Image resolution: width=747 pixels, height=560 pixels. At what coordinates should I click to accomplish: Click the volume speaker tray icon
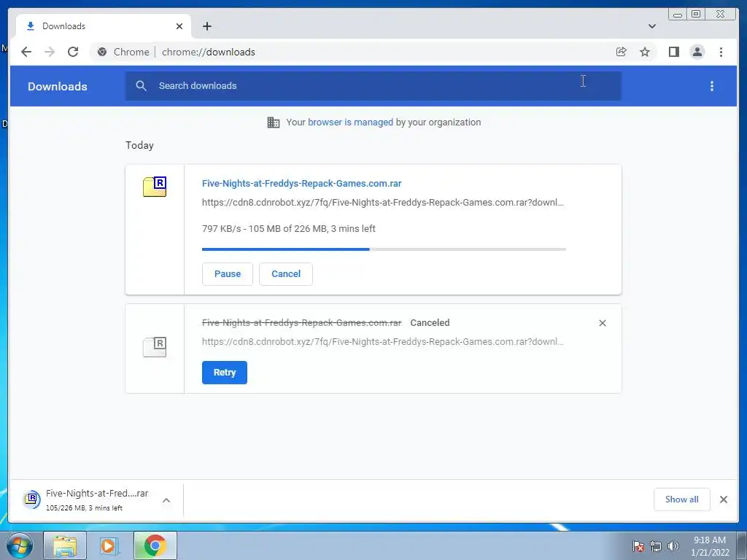click(673, 546)
